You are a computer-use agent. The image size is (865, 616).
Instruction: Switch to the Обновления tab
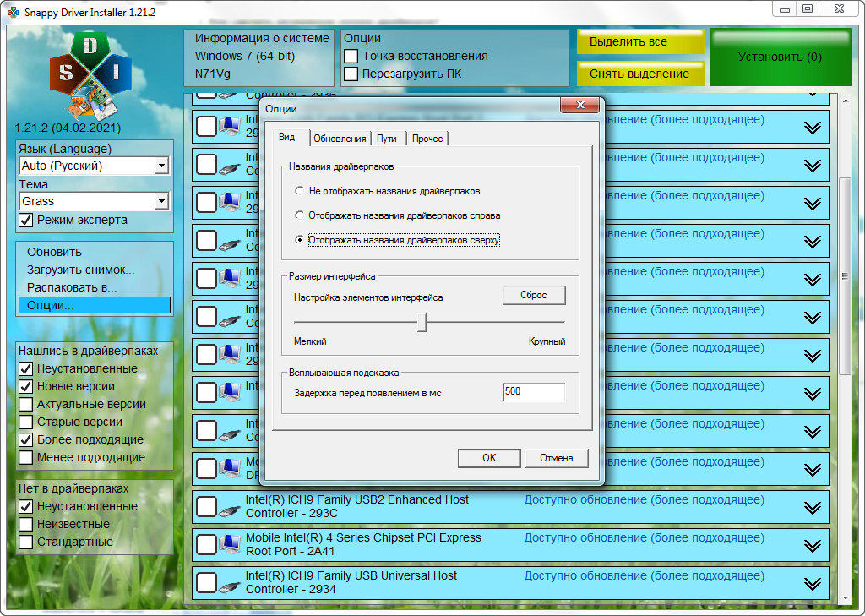tap(340, 139)
